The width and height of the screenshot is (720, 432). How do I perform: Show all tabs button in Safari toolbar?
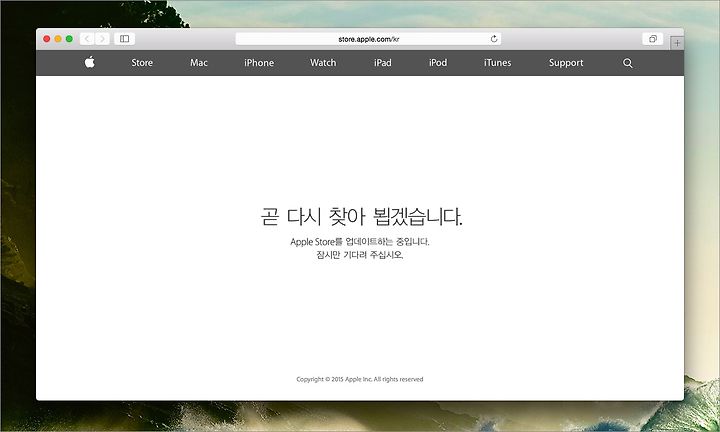[652, 39]
